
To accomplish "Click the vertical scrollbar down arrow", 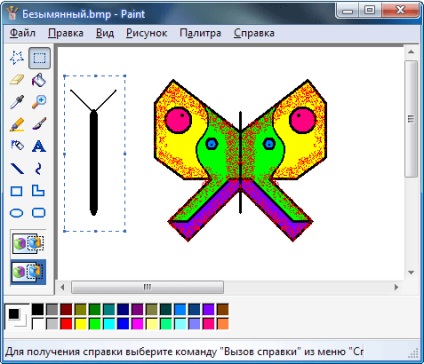I will click(x=411, y=272).
